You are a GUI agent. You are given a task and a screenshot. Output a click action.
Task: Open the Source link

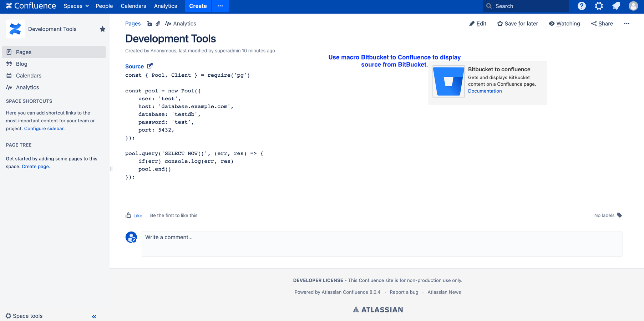coord(135,66)
